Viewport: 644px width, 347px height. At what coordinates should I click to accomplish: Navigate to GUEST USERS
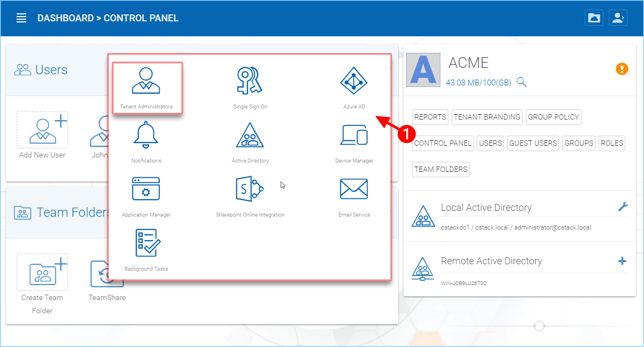[x=533, y=143]
